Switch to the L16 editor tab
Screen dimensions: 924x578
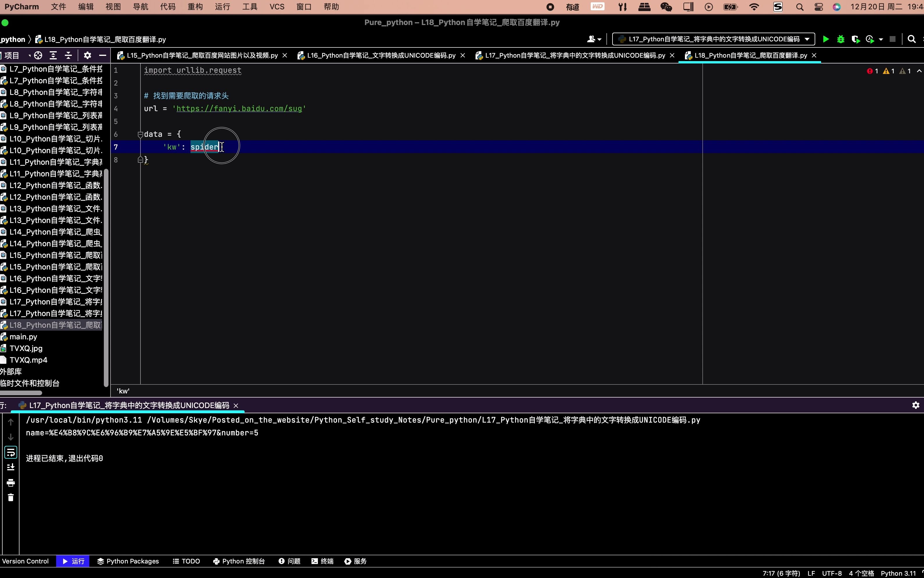tap(380, 55)
